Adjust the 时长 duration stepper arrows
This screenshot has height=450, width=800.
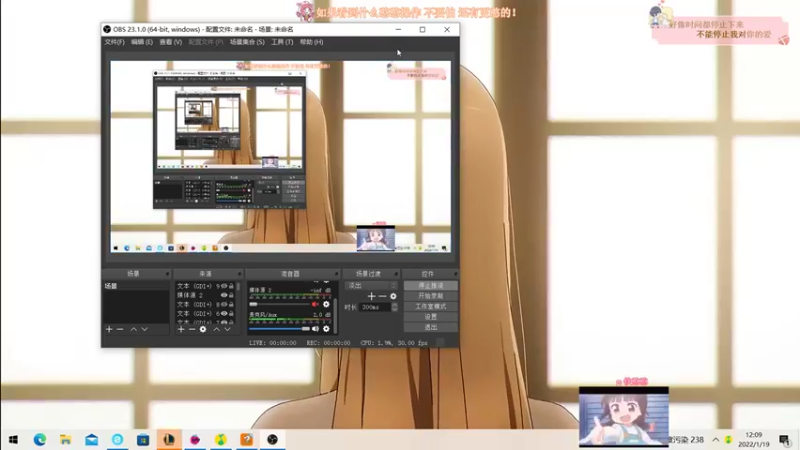coord(394,307)
